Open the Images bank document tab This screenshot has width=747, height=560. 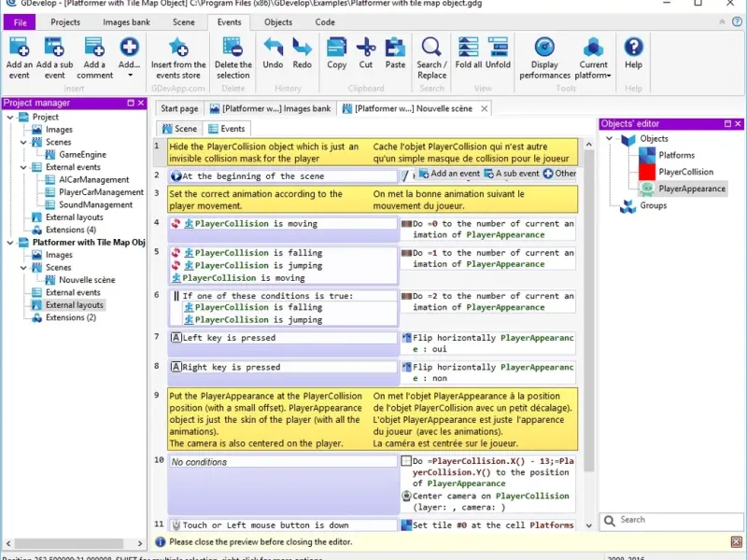click(x=270, y=108)
